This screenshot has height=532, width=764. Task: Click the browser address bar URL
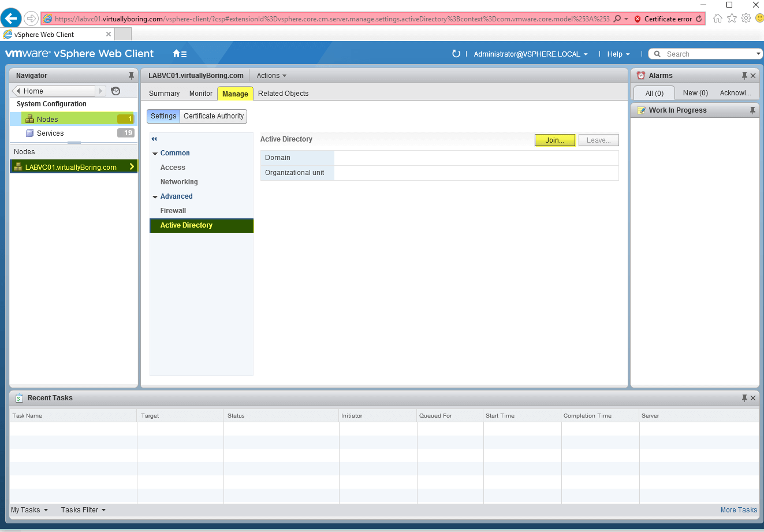click(332, 19)
